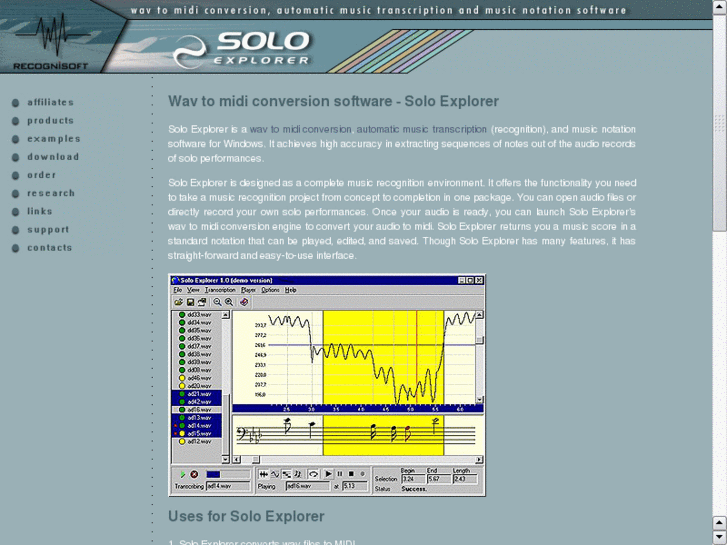
Task: Select ad16.wav in the file list
Action: (x=199, y=410)
